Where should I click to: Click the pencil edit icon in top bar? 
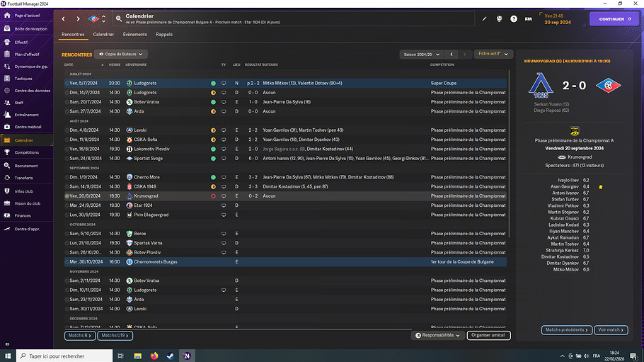click(x=485, y=18)
